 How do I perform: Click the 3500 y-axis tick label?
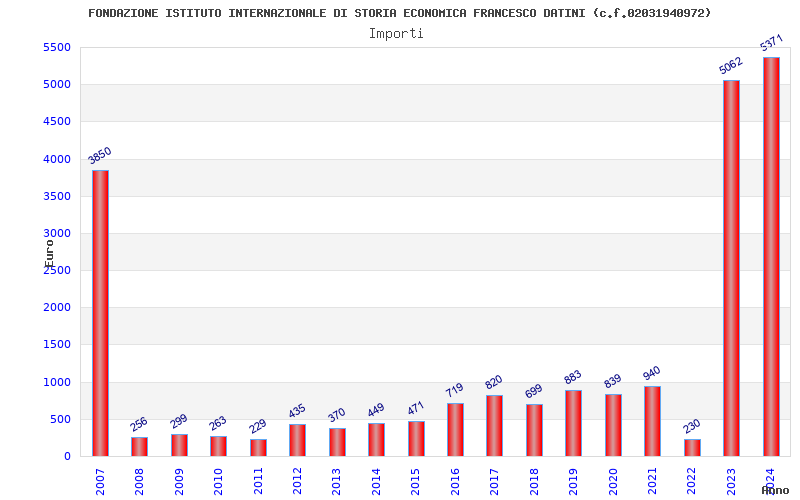point(57,196)
